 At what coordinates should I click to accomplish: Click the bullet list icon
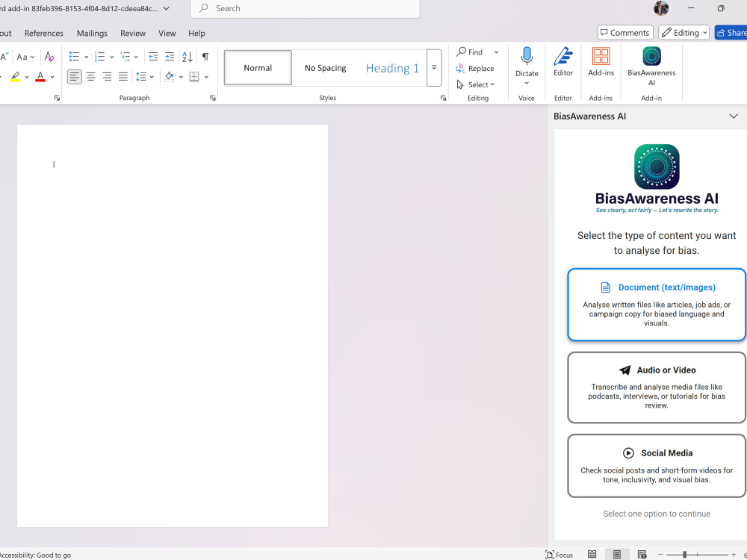(74, 57)
